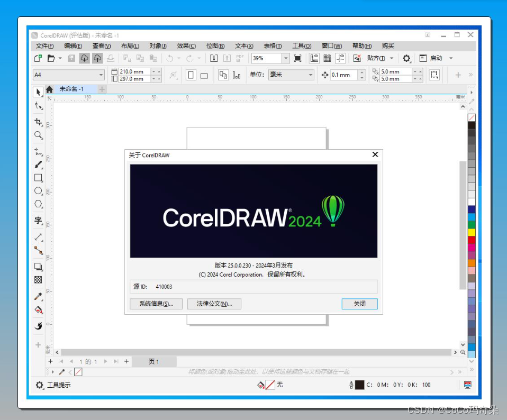Open Options gear in standard toolbar
Viewport: 507px width, 420px height.
406,58
